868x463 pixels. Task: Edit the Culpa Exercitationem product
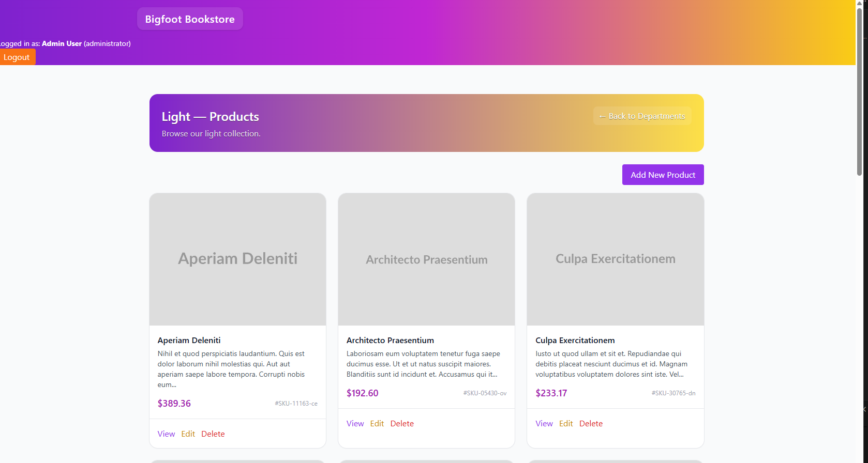pyautogui.click(x=566, y=424)
